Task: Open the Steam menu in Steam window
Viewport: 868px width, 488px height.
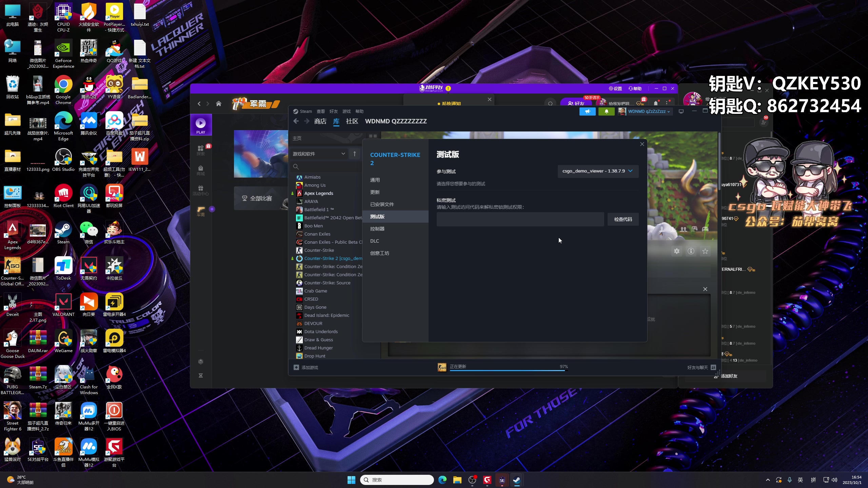Action: click(305, 111)
